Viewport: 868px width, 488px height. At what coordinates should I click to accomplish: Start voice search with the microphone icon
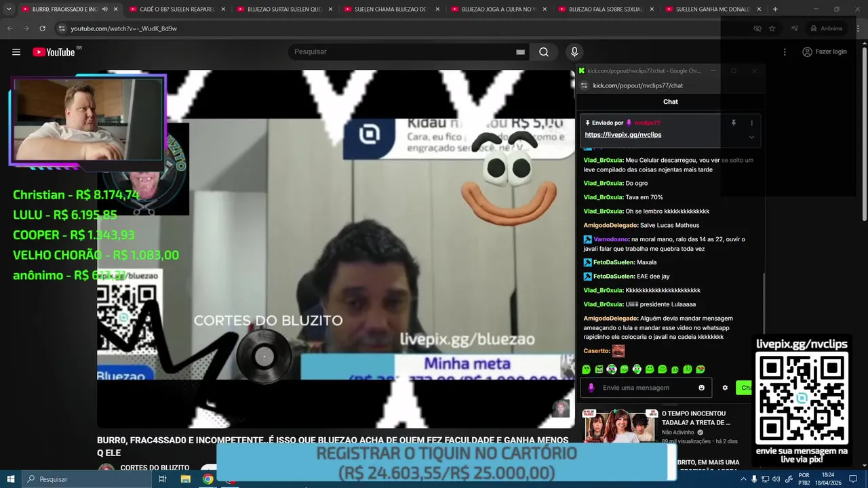[574, 52]
